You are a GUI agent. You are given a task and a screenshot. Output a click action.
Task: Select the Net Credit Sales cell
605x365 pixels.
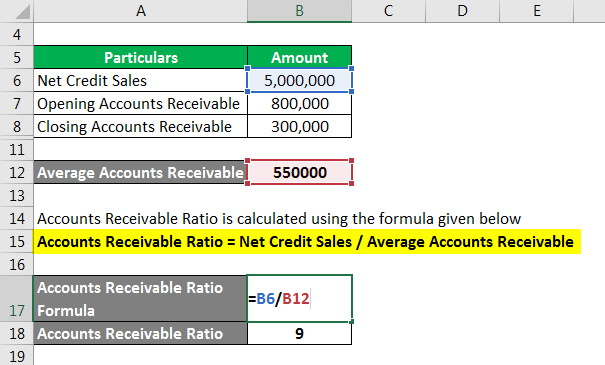140,81
